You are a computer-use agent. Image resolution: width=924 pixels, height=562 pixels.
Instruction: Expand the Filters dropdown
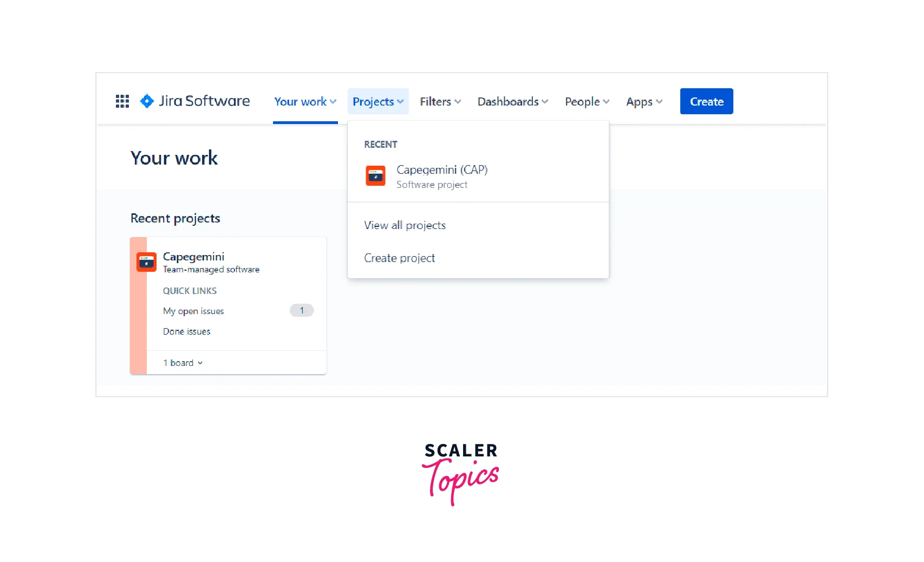tap(440, 102)
